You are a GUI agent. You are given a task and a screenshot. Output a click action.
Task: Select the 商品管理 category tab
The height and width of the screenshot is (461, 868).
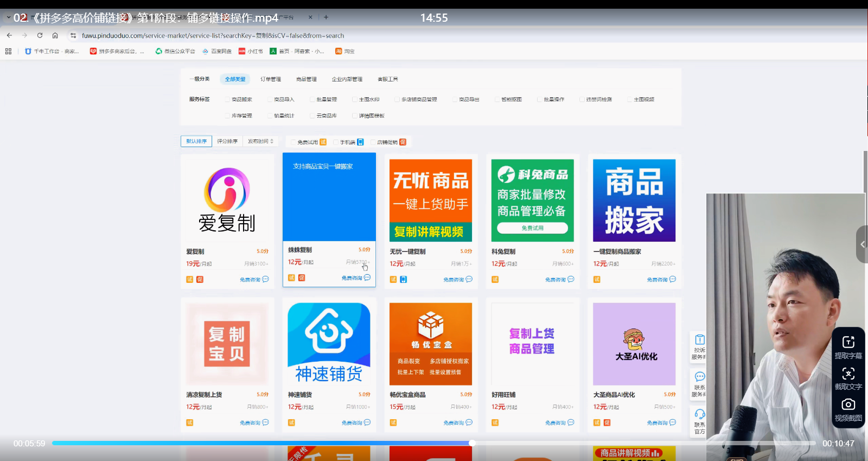click(306, 79)
